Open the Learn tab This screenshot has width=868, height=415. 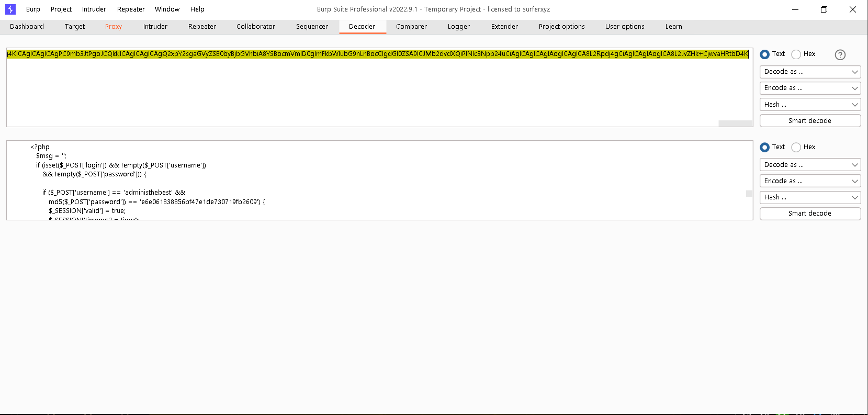click(x=674, y=27)
